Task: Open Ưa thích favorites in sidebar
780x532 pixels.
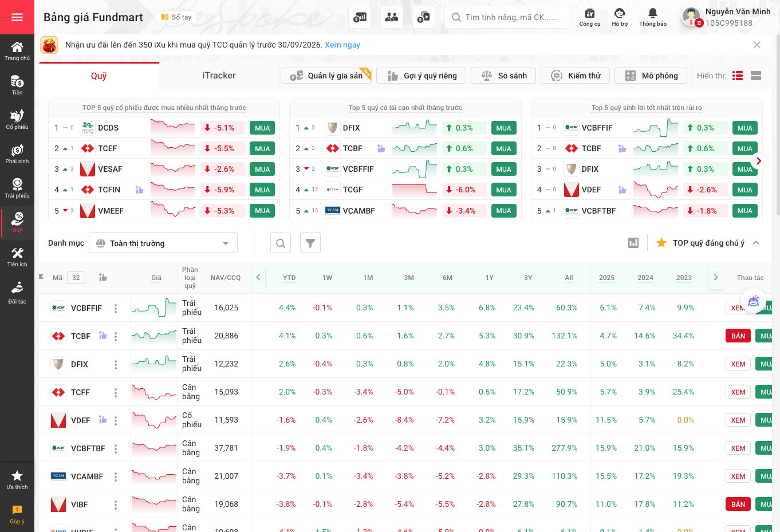Action: (17, 480)
